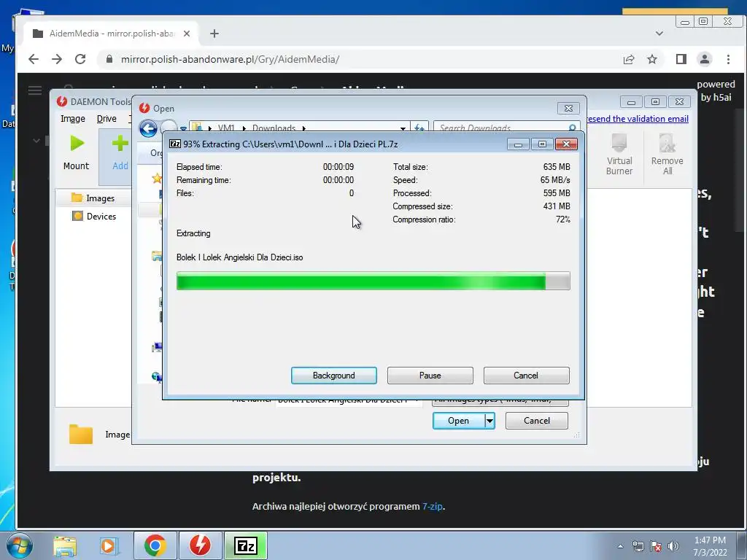Switch to Chrome in taskbar

click(155, 545)
